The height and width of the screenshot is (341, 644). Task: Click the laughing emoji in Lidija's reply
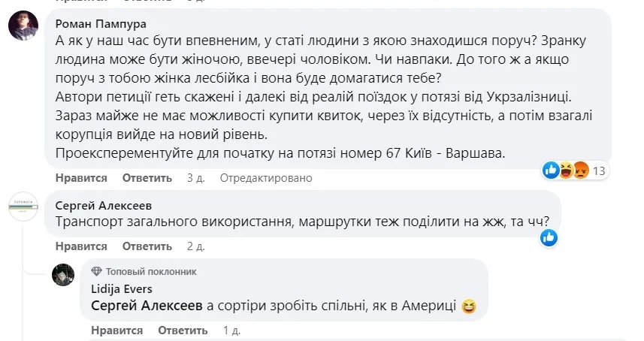click(469, 306)
